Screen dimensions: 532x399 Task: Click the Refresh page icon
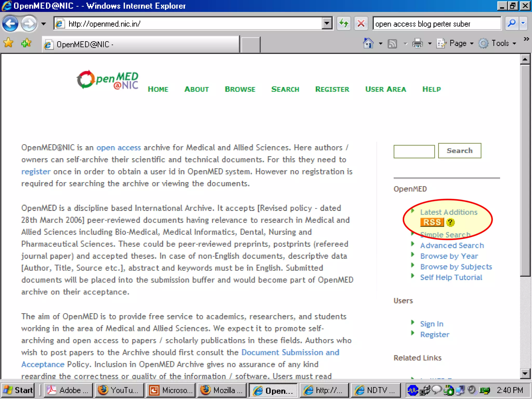(344, 24)
